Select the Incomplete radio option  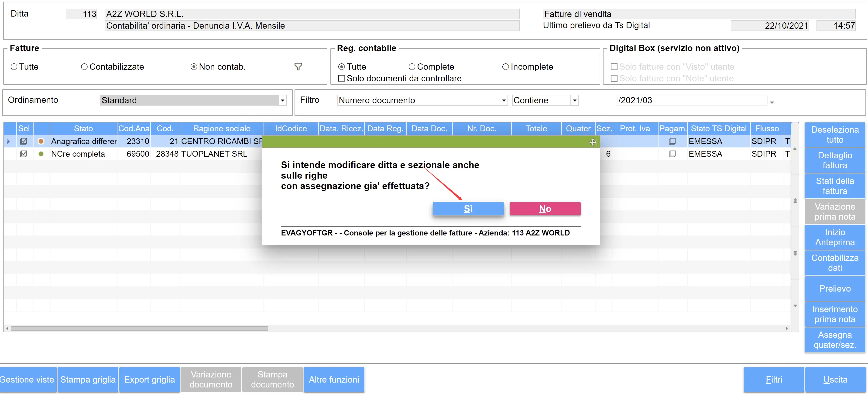pos(505,67)
